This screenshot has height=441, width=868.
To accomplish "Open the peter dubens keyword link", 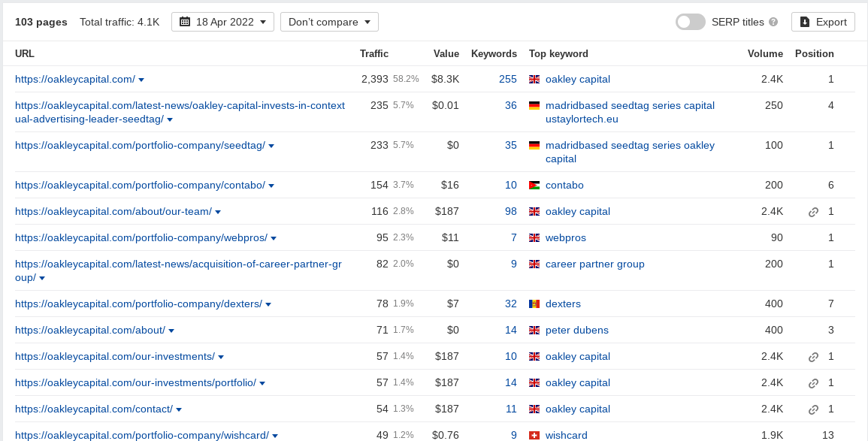I will pyautogui.click(x=577, y=331).
